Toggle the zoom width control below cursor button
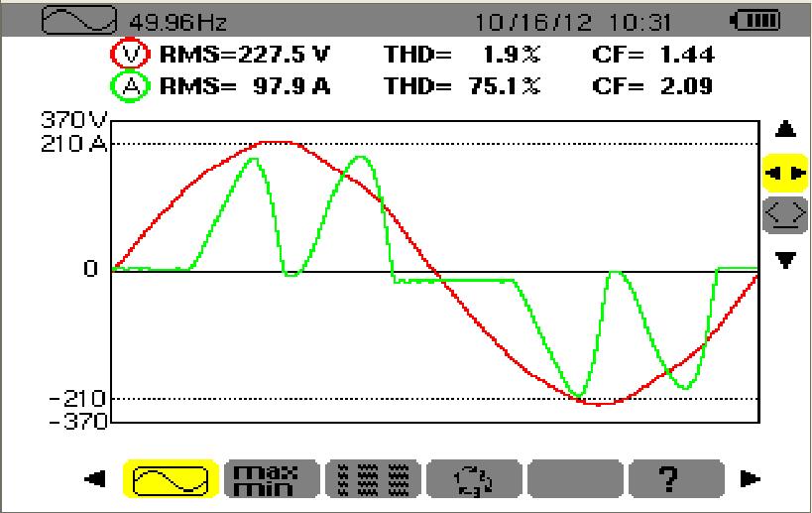The height and width of the screenshot is (513, 812). (785, 213)
